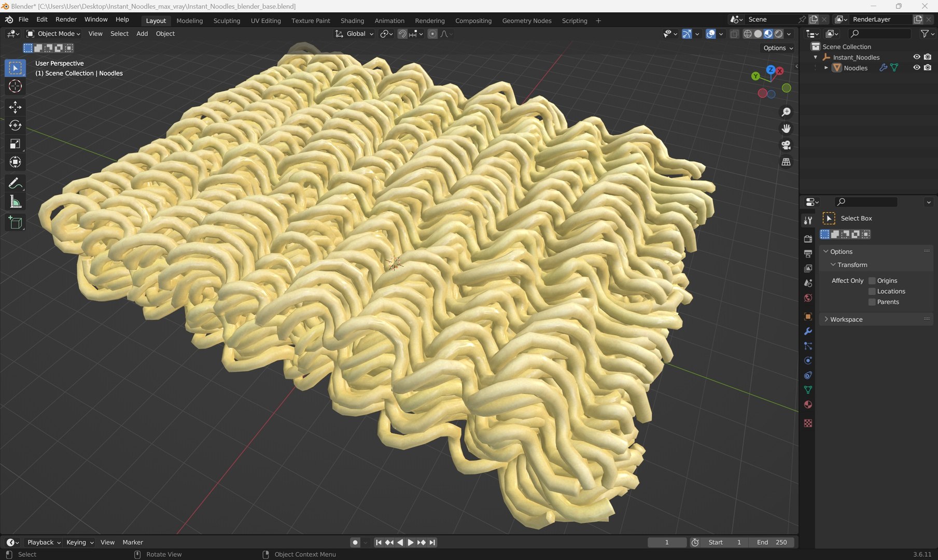The width and height of the screenshot is (938, 560).
Task: Collapse the Options panel in properties
Action: pos(826,251)
